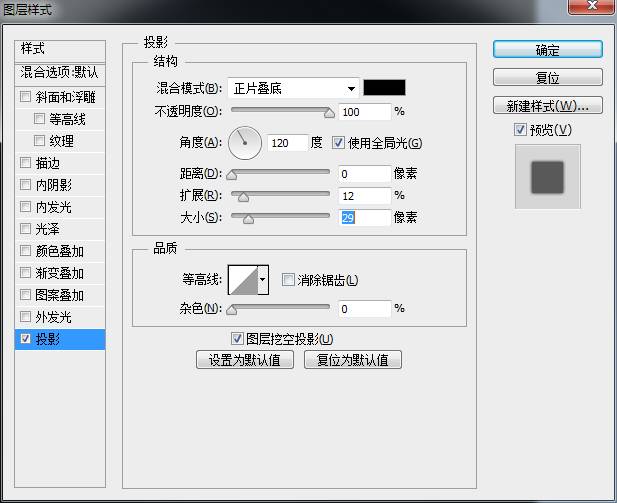Toggle 图层挖空投影 checkbox
Screen dimensions: 617x503
[237, 338]
